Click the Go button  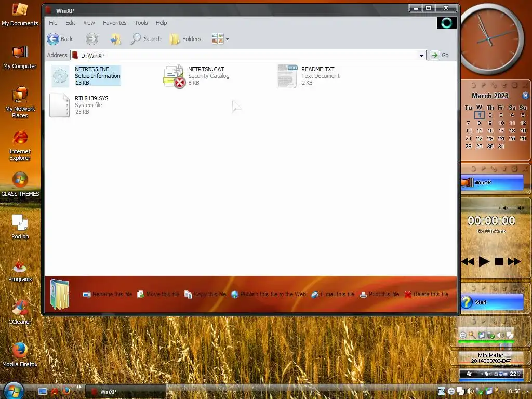[x=440, y=55]
